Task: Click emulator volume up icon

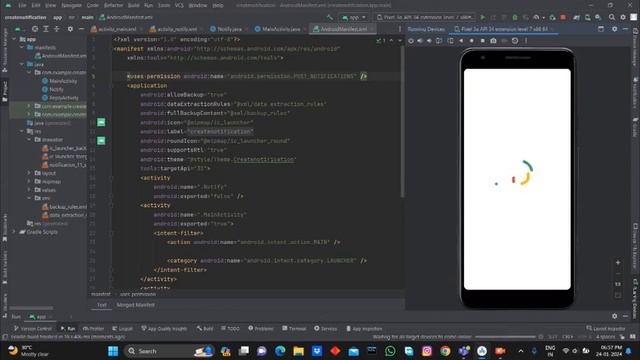Action: 420,41
